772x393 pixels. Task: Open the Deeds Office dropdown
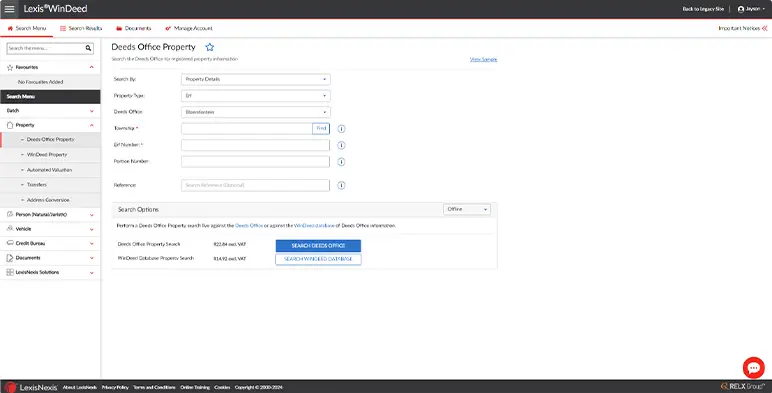tap(256, 112)
